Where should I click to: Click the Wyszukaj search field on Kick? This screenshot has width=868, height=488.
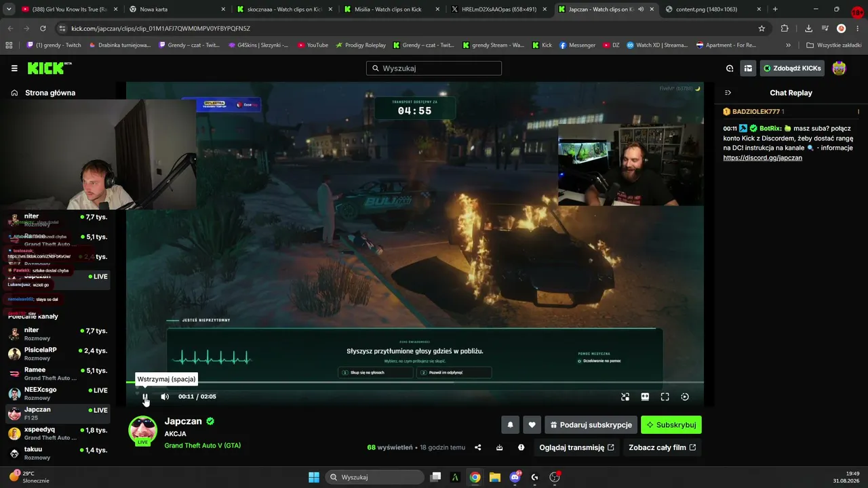[x=434, y=68]
